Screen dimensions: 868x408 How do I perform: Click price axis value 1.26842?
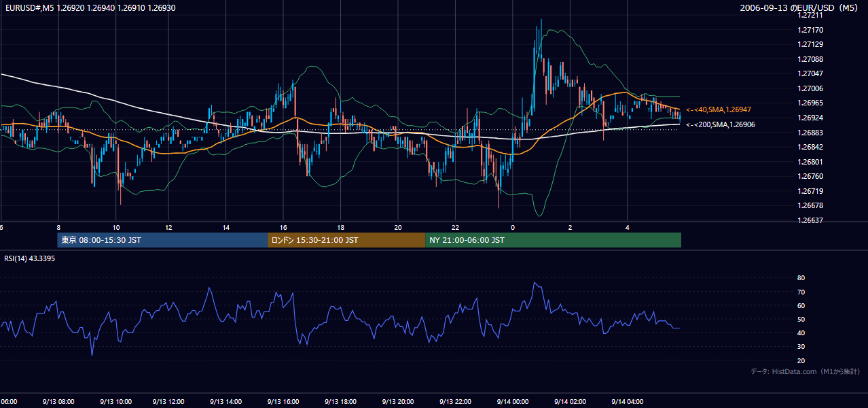point(811,147)
